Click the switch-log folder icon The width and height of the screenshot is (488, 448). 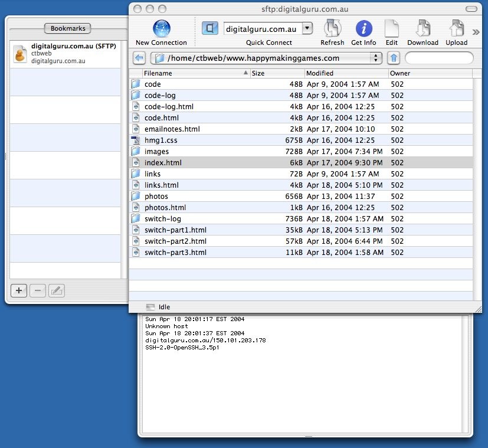[x=136, y=218]
